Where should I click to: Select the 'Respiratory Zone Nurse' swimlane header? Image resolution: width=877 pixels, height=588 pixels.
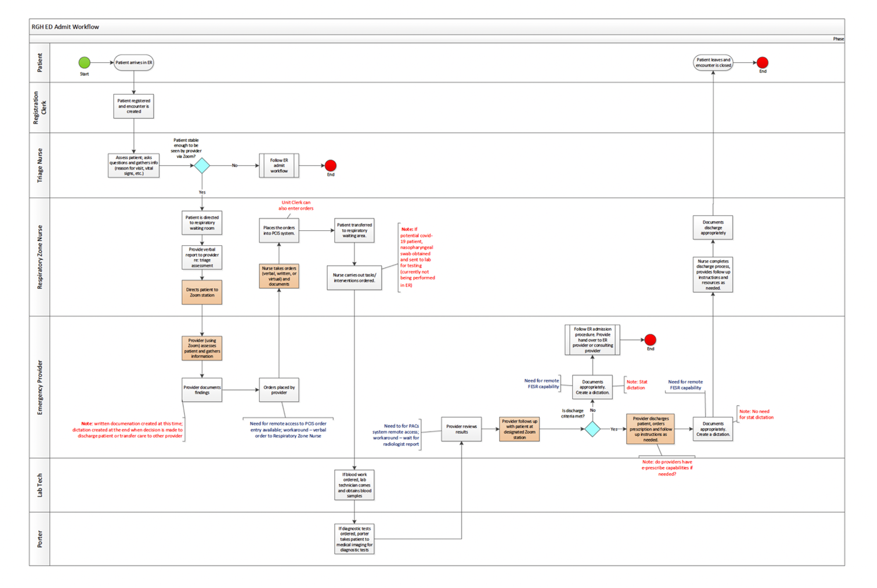tap(40, 257)
